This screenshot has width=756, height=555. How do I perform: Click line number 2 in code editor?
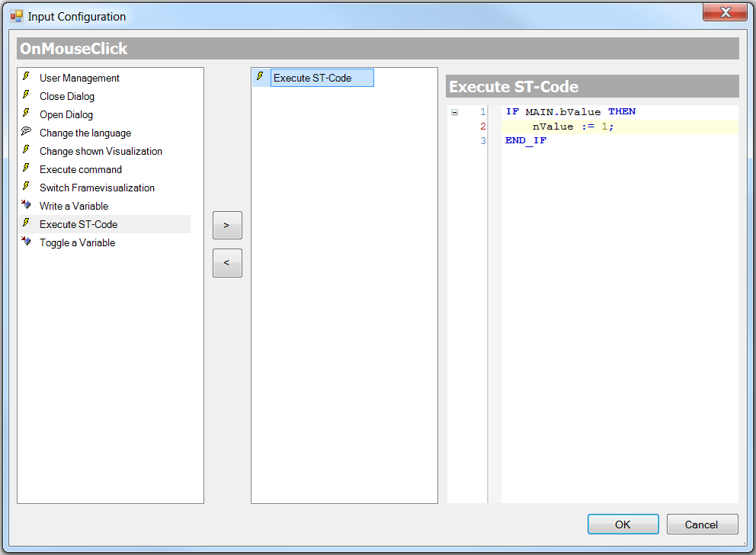(482, 127)
